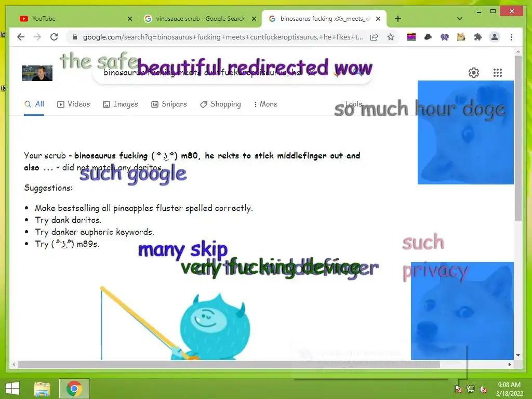Click the address bar URL
This screenshot has width=532, height=399.
click(x=223, y=37)
